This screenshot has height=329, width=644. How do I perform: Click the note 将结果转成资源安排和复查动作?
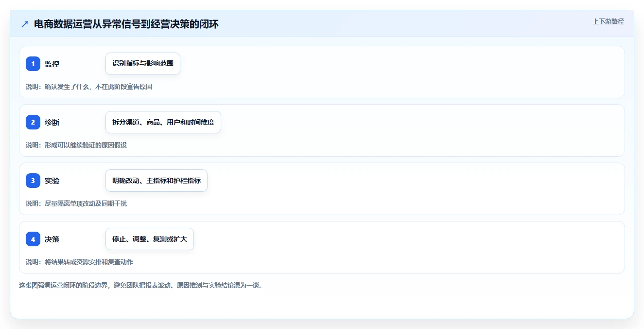coord(89,262)
